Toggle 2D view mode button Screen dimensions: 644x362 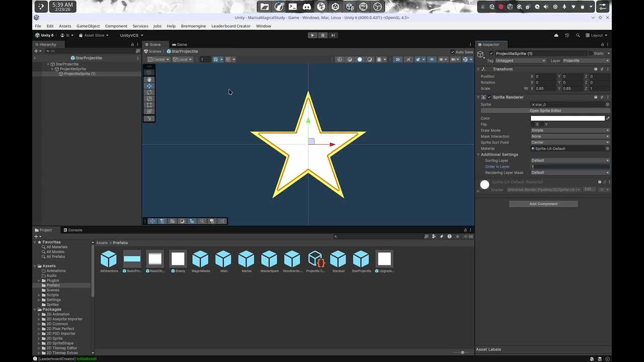(397, 59)
